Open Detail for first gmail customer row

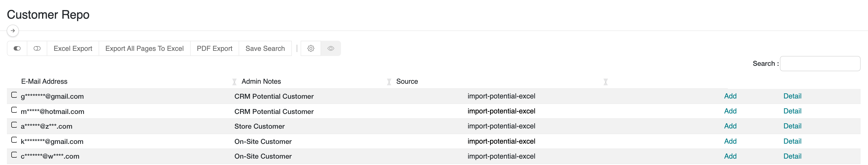coord(792,96)
